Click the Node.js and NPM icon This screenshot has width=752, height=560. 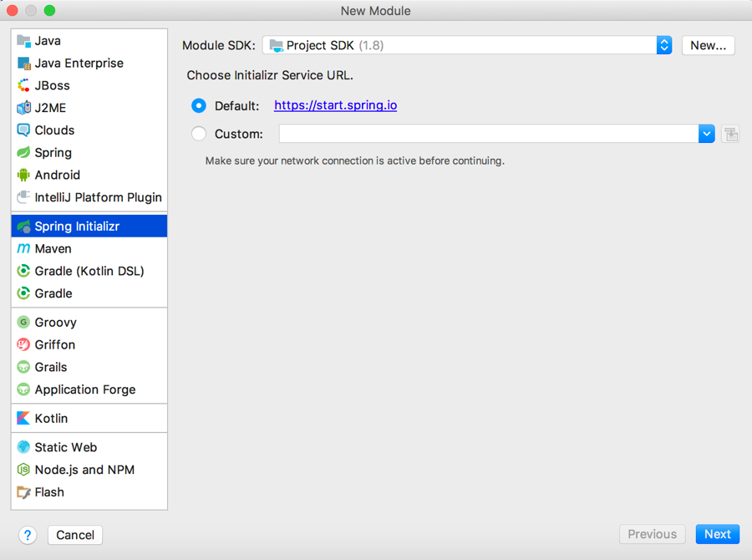click(23, 470)
